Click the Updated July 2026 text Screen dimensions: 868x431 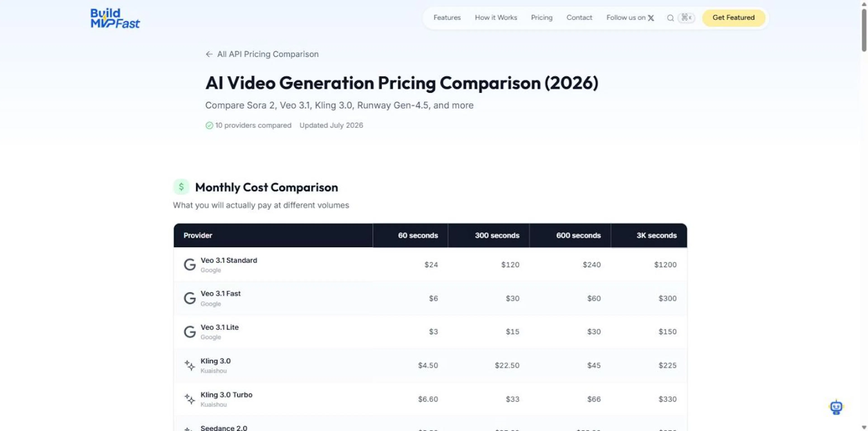click(331, 125)
